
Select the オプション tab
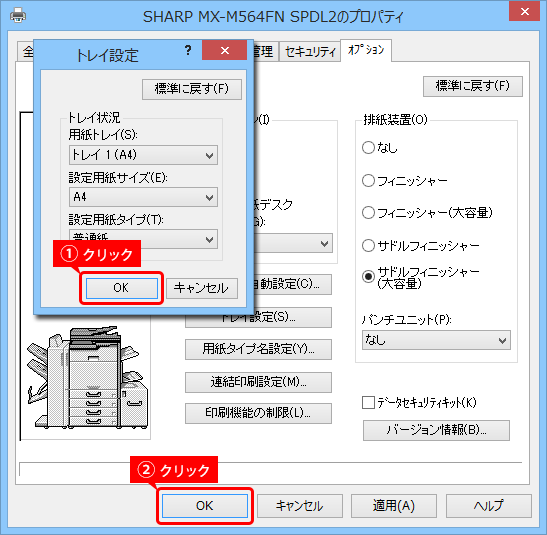366,50
